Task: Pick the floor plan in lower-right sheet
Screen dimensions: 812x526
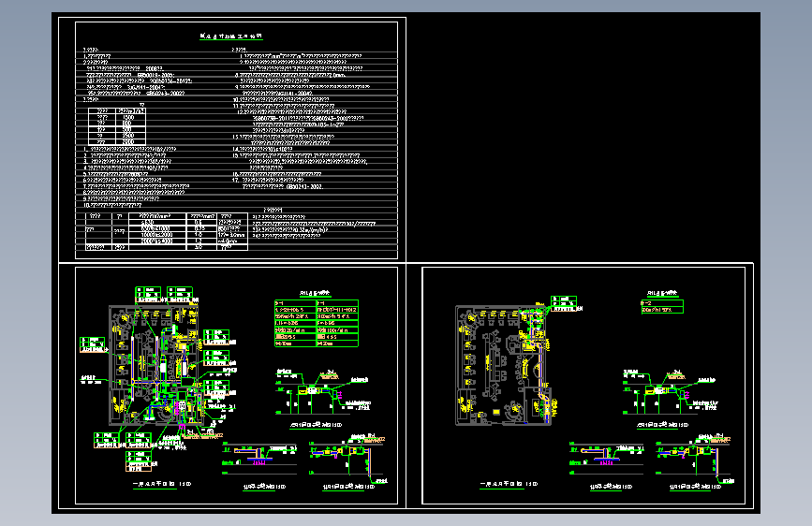Action: 502,365
